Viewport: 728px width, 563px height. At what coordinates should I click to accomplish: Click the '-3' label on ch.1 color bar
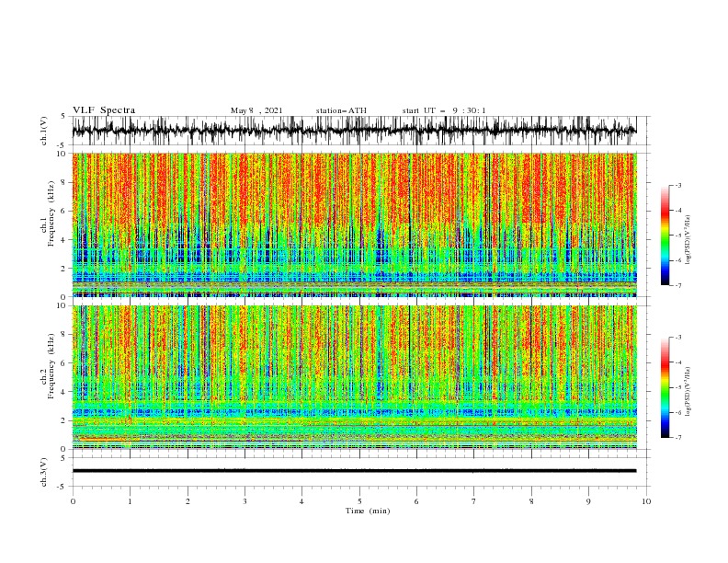pos(677,185)
